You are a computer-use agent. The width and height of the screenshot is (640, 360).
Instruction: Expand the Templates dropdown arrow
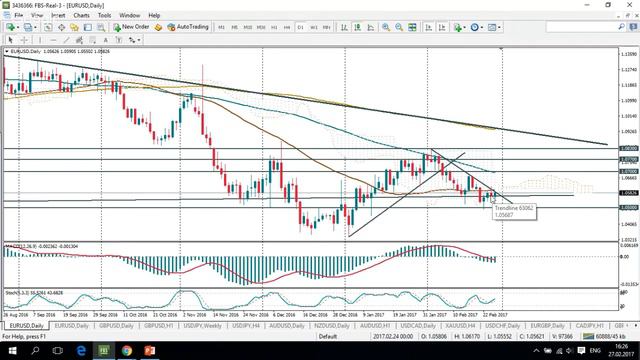coord(499,27)
